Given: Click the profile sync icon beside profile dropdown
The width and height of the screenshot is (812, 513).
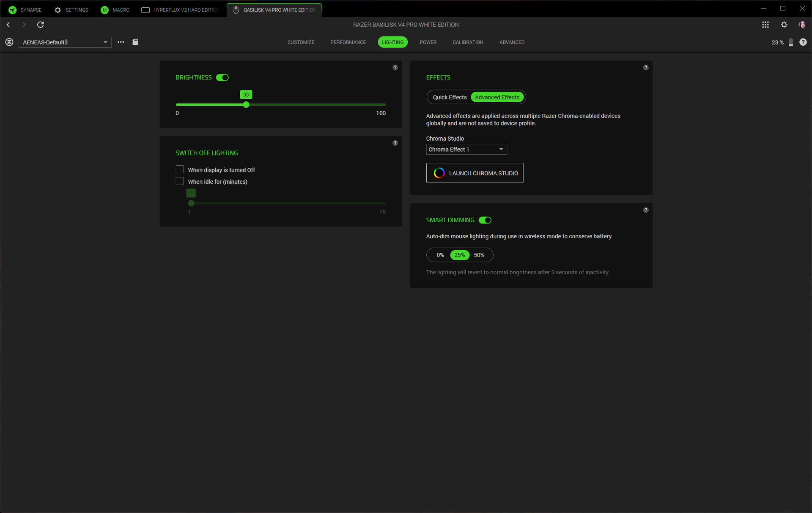Looking at the screenshot, I should 9,42.
